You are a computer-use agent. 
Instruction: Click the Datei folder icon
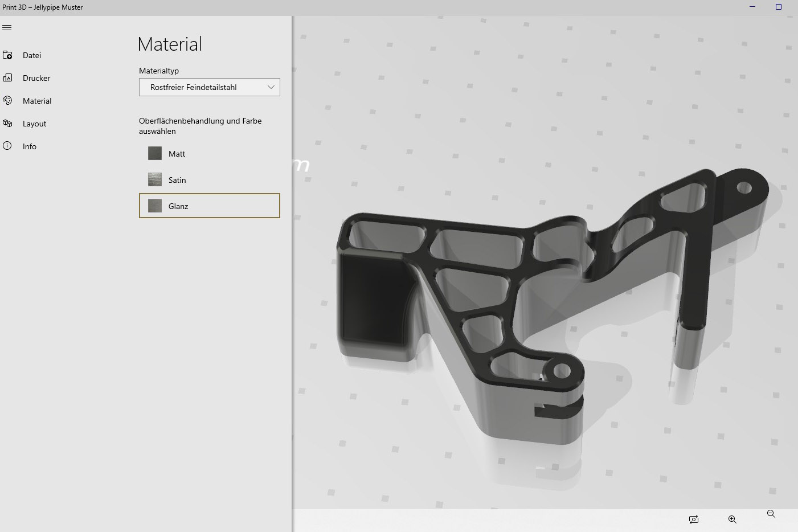pyautogui.click(x=7, y=55)
